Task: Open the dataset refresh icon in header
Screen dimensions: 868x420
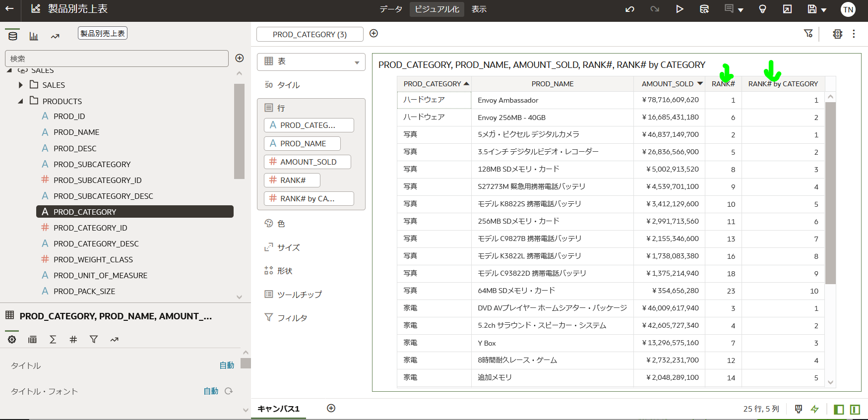Action: 704,9
